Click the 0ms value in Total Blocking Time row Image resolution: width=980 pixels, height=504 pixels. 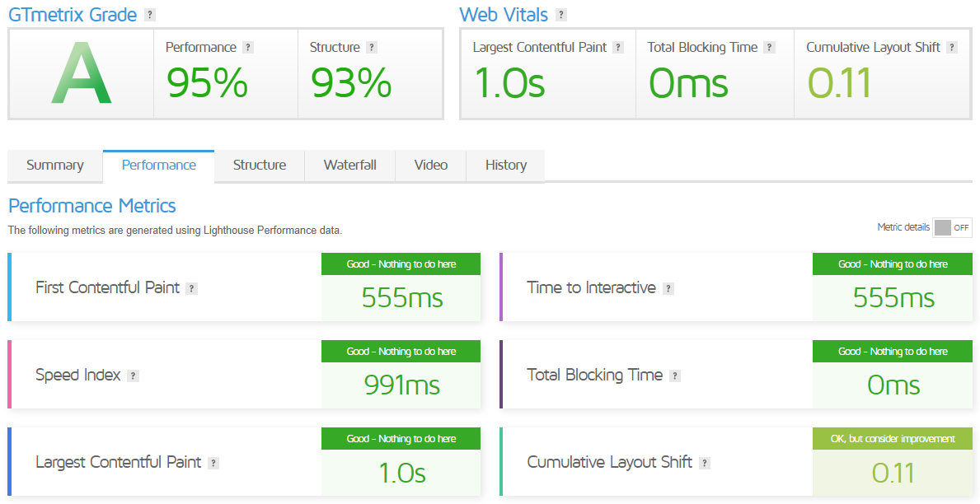tap(893, 385)
